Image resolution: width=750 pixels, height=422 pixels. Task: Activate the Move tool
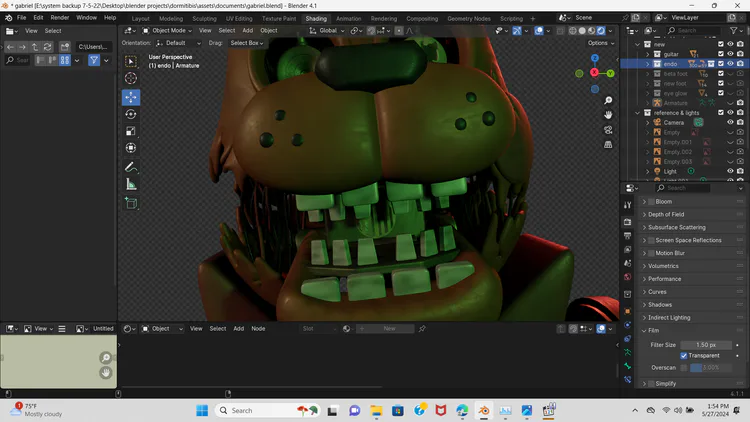click(131, 97)
